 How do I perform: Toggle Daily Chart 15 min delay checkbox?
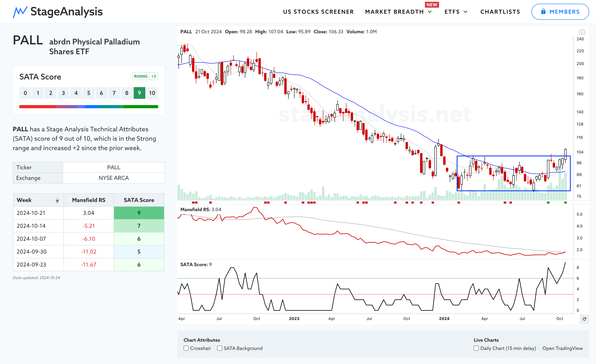476,348
